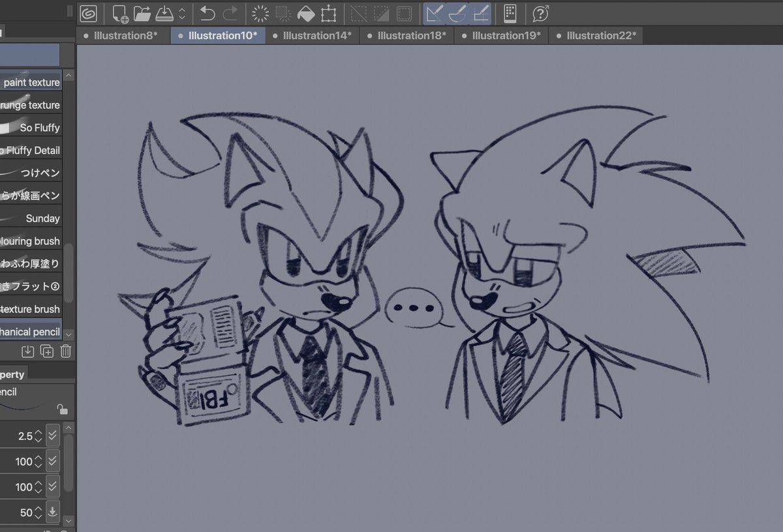783x532 pixels.
Task: Save the current illustration
Action: point(164,13)
